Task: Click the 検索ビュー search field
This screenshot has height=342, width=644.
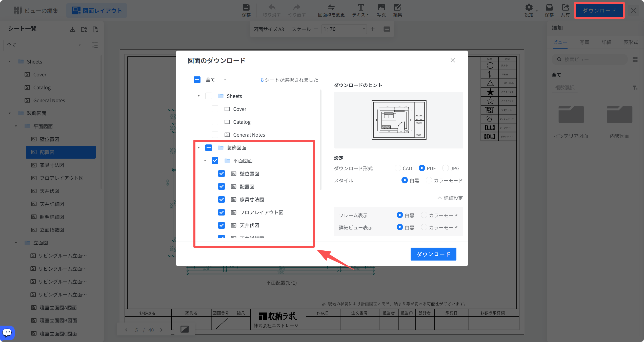Action: coord(590,59)
